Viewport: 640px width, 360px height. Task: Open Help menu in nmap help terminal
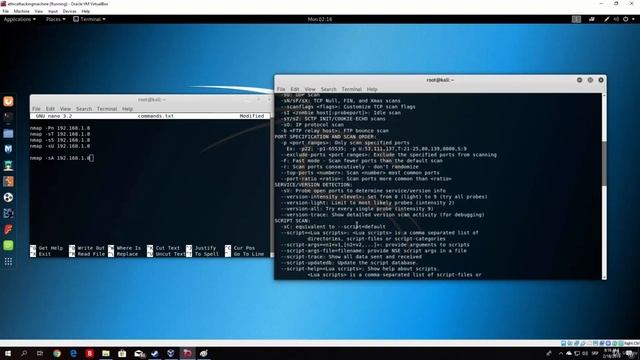[x=372, y=89]
